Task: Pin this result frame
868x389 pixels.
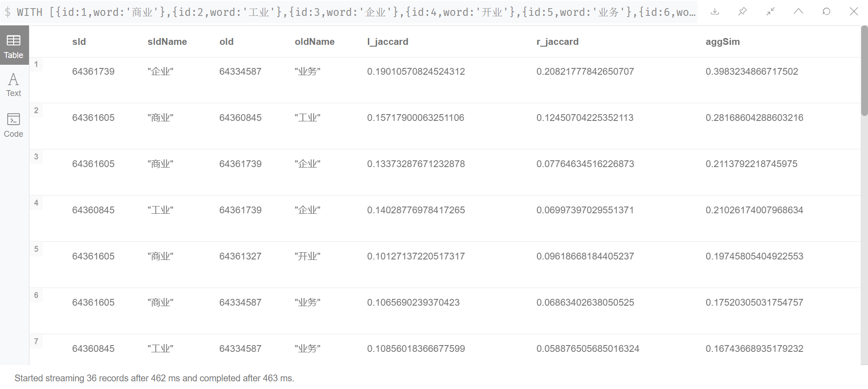Action: pos(743,11)
